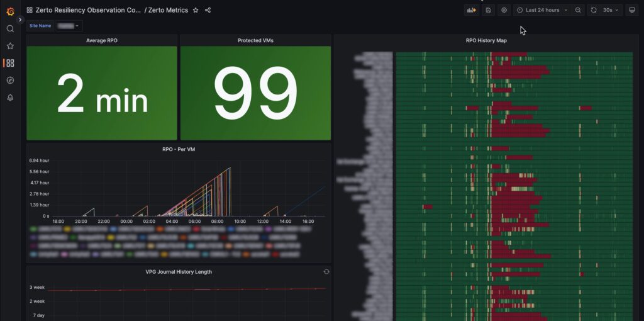The height and width of the screenshot is (321, 644).
Task: Open Starred dashboards in the sidebar
Action: click(10, 46)
